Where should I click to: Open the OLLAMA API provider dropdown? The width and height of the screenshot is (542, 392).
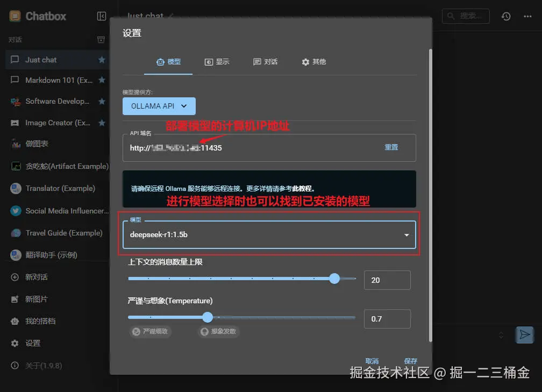pos(159,106)
